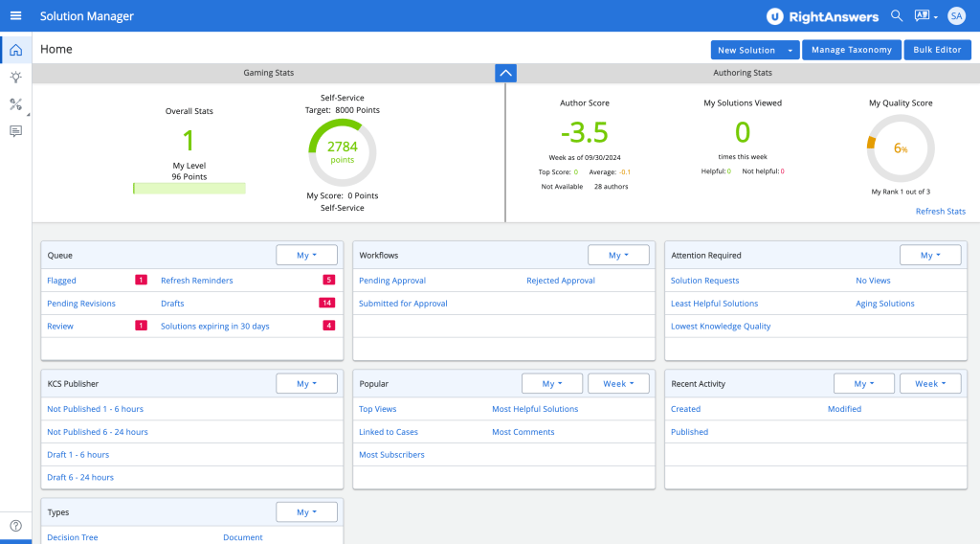Viewport: 980px width, 544px height.
Task: Open Draft 6 - 24 hours link
Action: click(x=80, y=477)
